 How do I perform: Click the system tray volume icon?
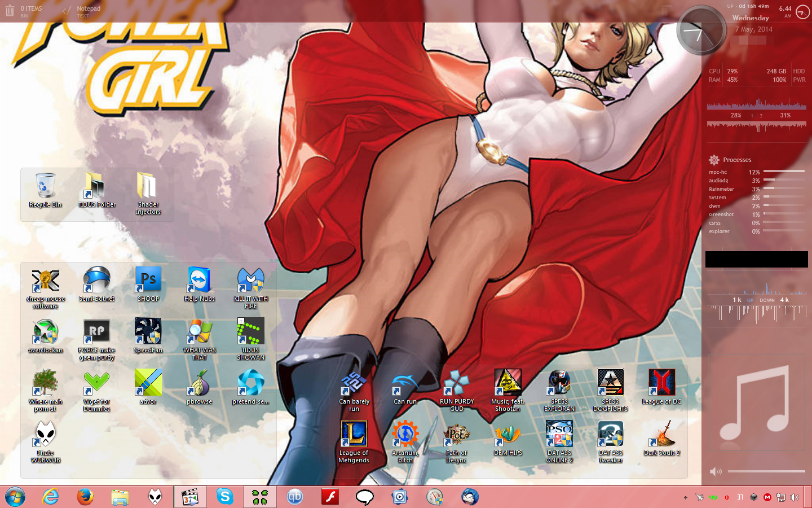click(795, 497)
